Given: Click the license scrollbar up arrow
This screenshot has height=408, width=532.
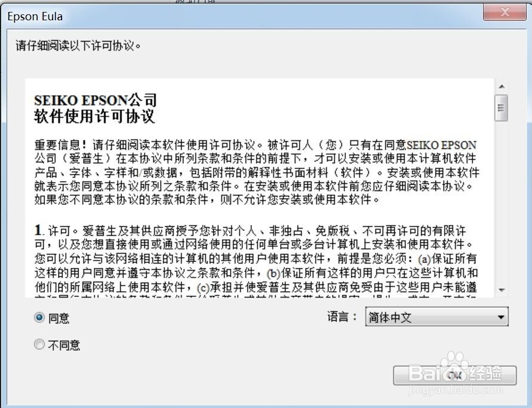Looking at the screenshot, I should coord(502,86).
